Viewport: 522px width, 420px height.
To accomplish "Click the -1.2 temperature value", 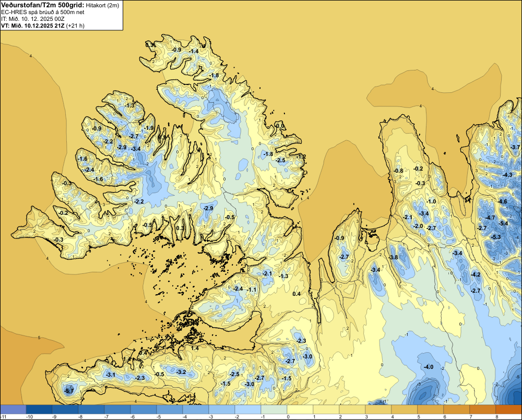I will (x=301, y=157).
